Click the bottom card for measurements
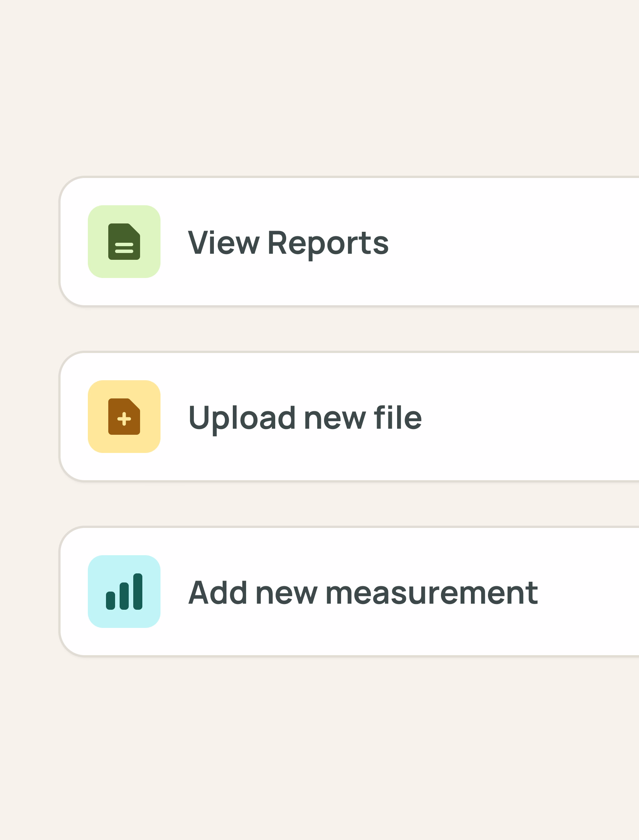Screen dimensions: 639x840 click(x=342, y=592)
